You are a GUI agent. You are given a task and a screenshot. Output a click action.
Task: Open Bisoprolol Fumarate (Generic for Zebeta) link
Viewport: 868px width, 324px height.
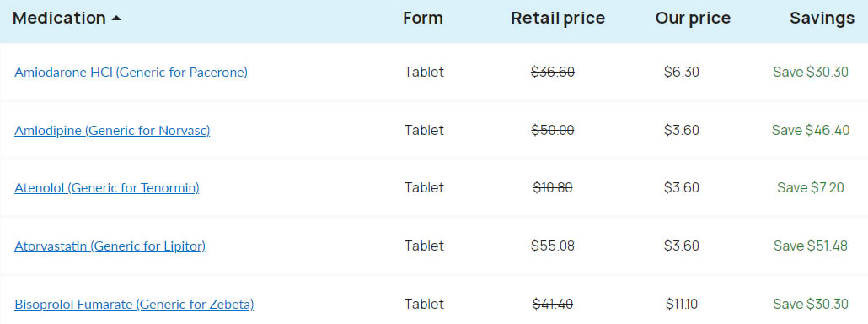[x=134, y=304]
